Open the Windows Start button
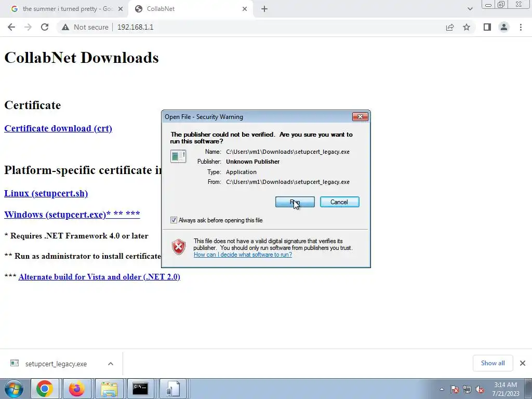This screenshot has height=399, width=532. [14, 389]
